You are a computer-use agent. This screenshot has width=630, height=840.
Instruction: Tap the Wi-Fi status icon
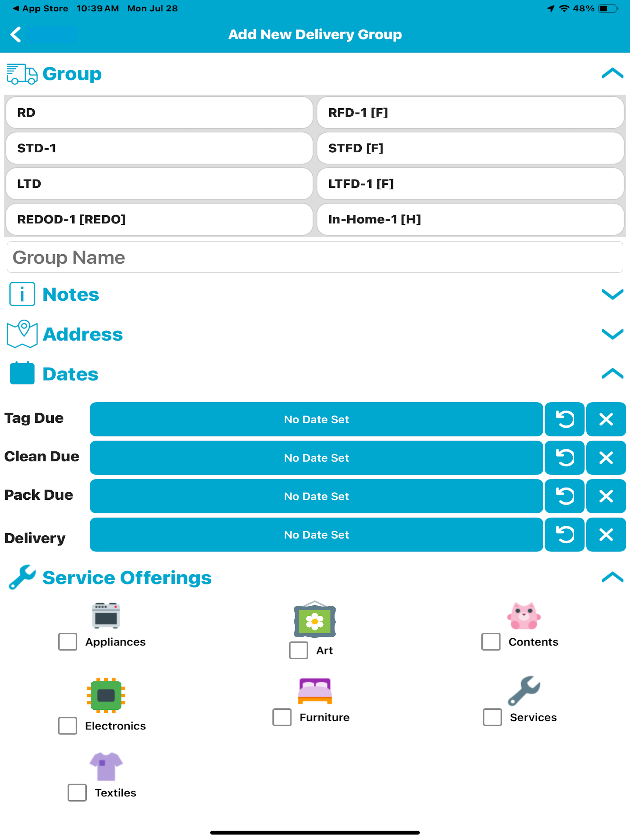[564, 8]
